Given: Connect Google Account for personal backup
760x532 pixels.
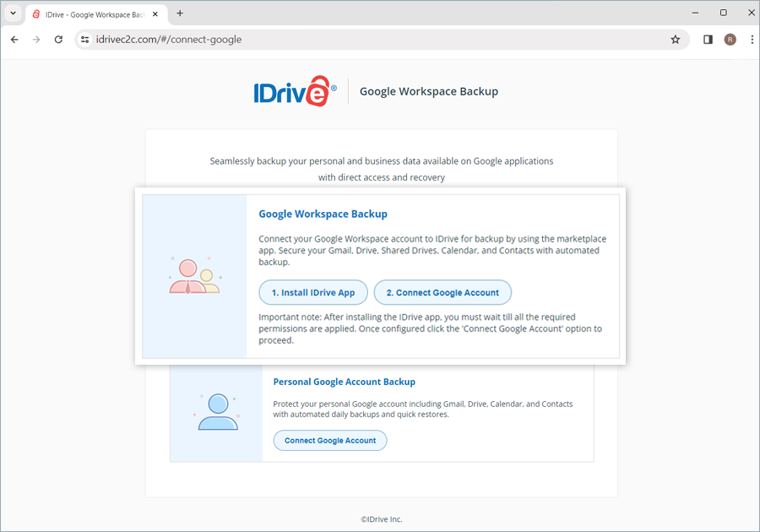Looking at the screenshot, I should pos(330,441).
